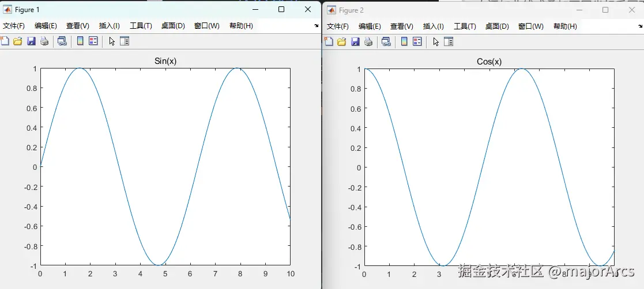
Task: Click the cosine curve trough near x=3
Action: (x=443, y=265)
